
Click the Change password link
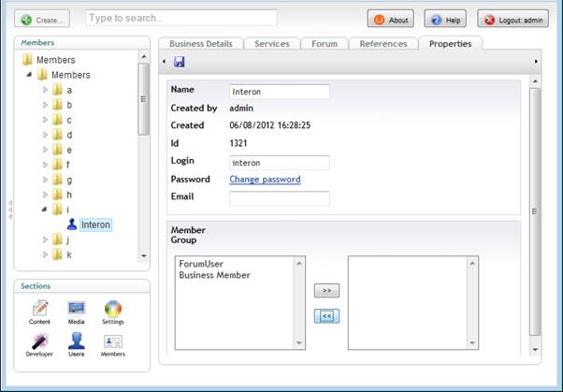(x=265, y=180)
